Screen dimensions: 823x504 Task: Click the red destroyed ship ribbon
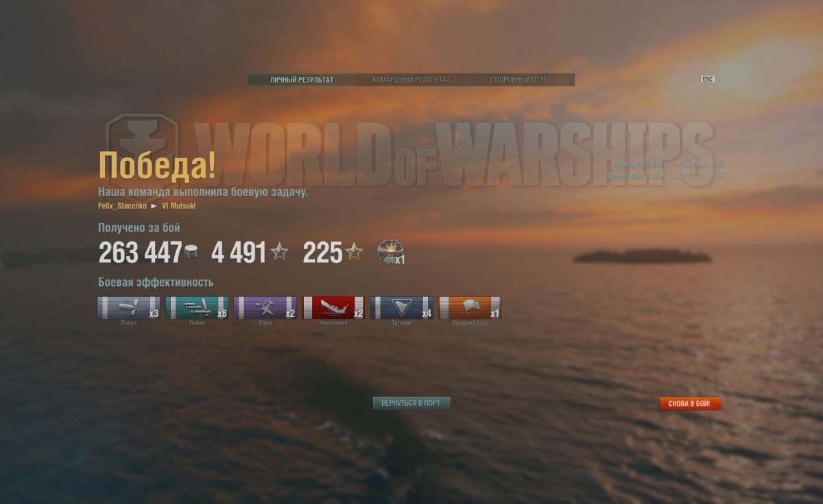point(333,308)
